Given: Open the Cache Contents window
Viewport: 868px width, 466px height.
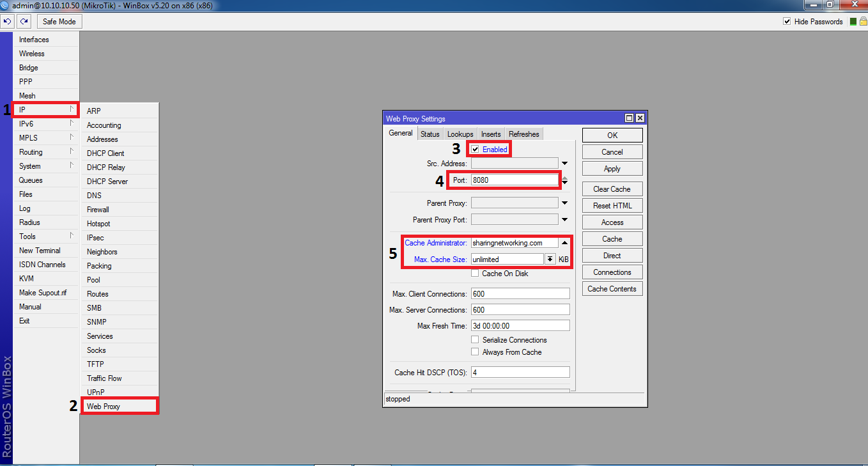Looking at the screenshot, I should 612,288.
